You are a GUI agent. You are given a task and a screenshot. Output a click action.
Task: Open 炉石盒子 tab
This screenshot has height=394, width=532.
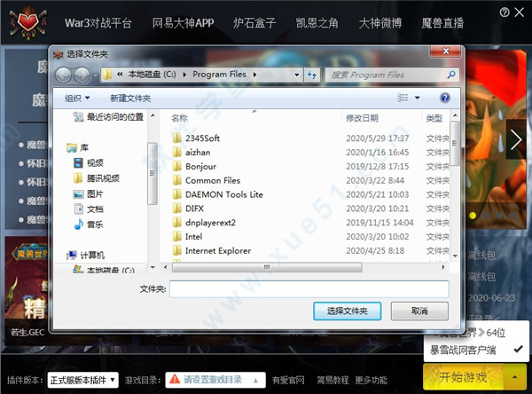click(x=254, y=23)
